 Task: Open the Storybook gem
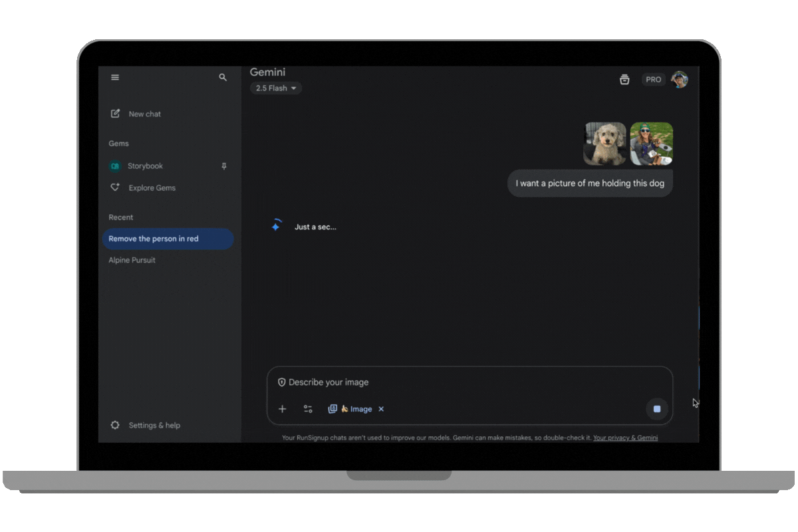point(145,166)
